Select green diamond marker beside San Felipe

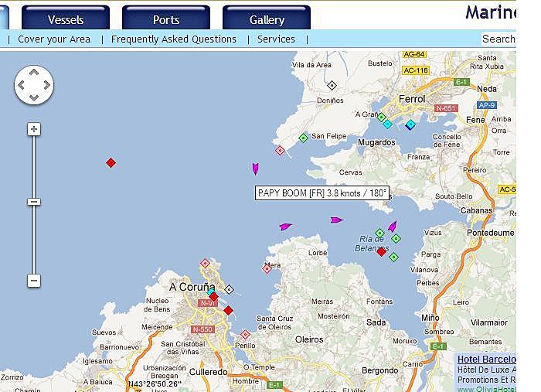(303, 138)
